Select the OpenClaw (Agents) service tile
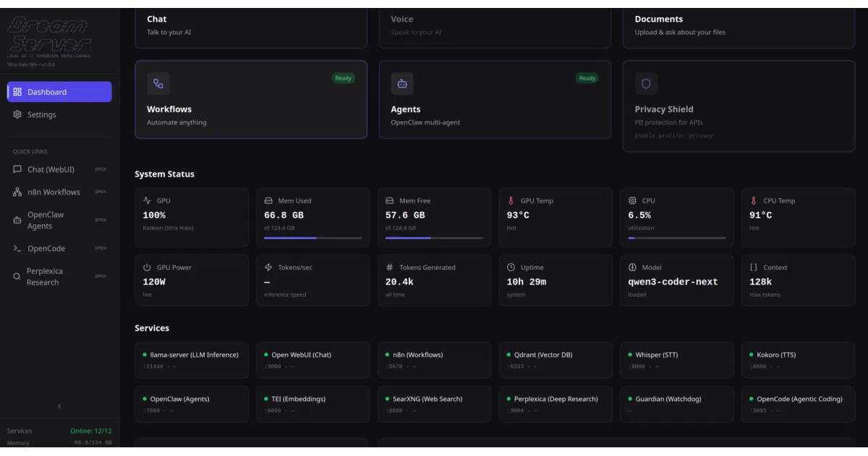The height and width of the screenshot is (456, 868). point(191,404)
